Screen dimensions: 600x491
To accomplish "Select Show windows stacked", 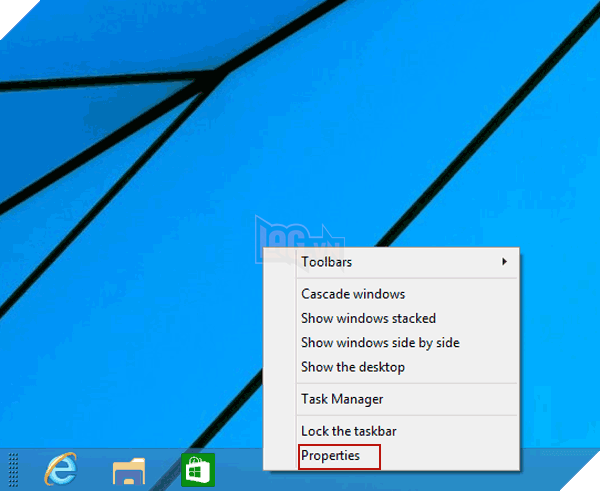I will point(391,318).
